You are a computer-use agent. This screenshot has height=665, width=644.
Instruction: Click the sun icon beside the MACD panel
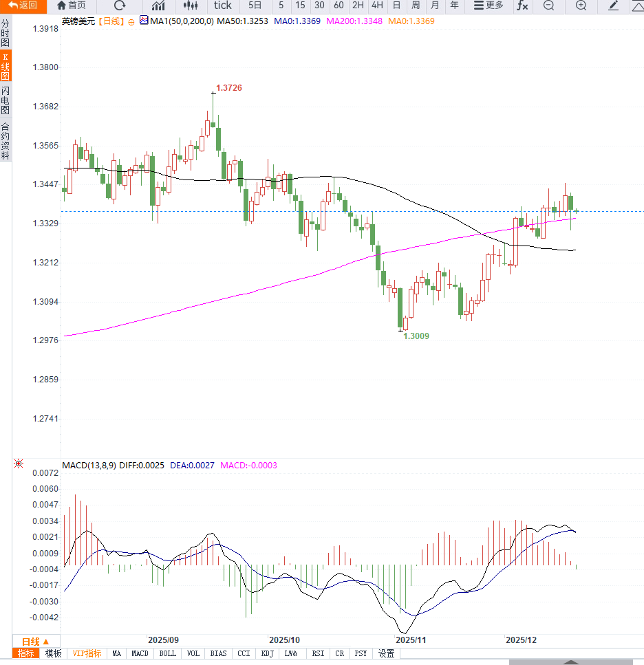pyautogui.click(x=19, y=465)
